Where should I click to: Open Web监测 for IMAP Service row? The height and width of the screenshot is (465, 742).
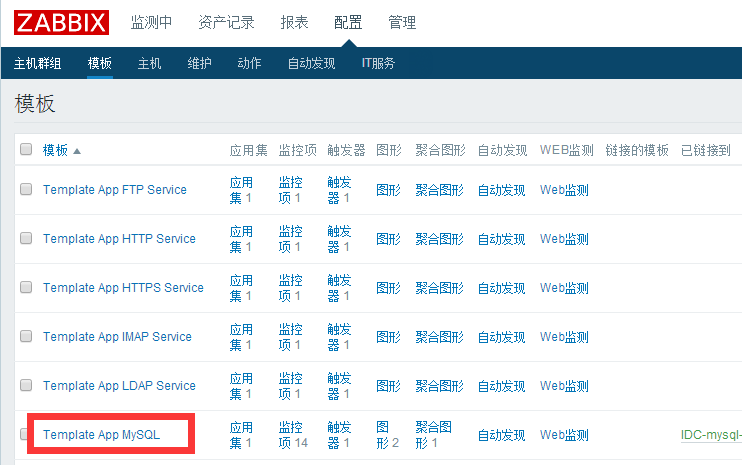click(564, 337)
